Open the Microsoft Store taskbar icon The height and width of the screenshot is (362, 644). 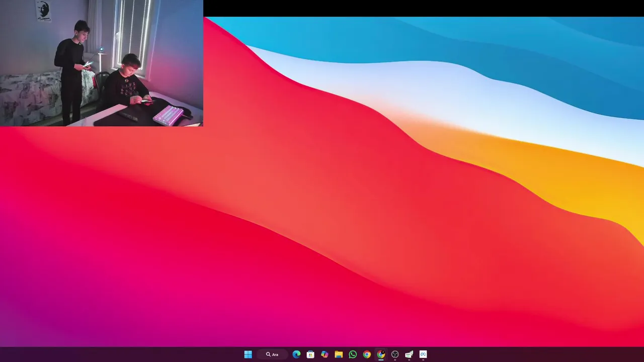[x=310, y=354]
